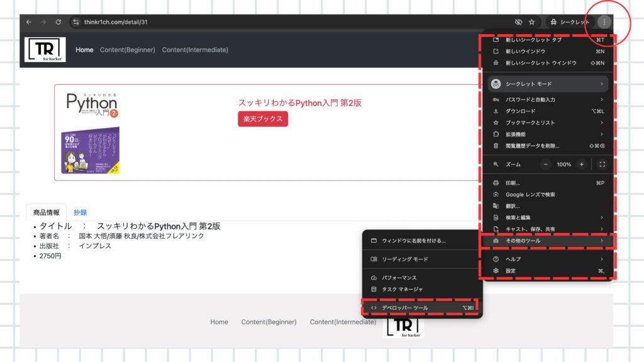Click the 100% zoom value
This screenshot has height=362, width=644.
(x=563, y=164)
